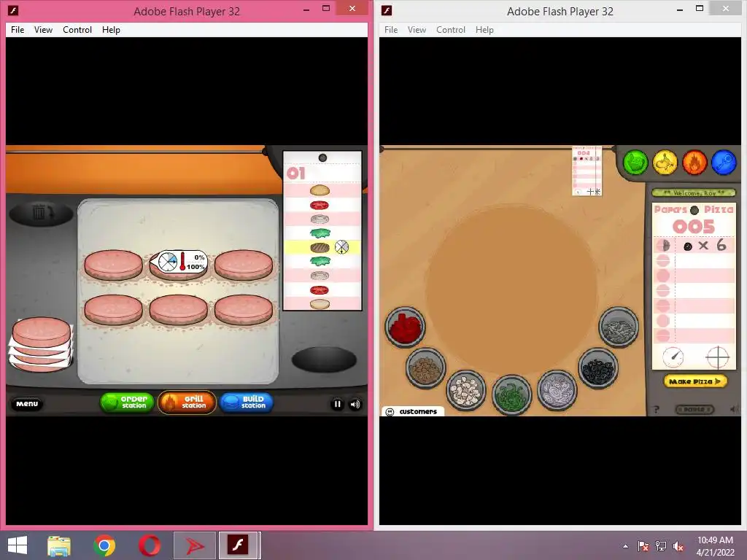Screen dimensions: 747x560
Task: Click the orange bake station flame button
Action: point(694,163)
